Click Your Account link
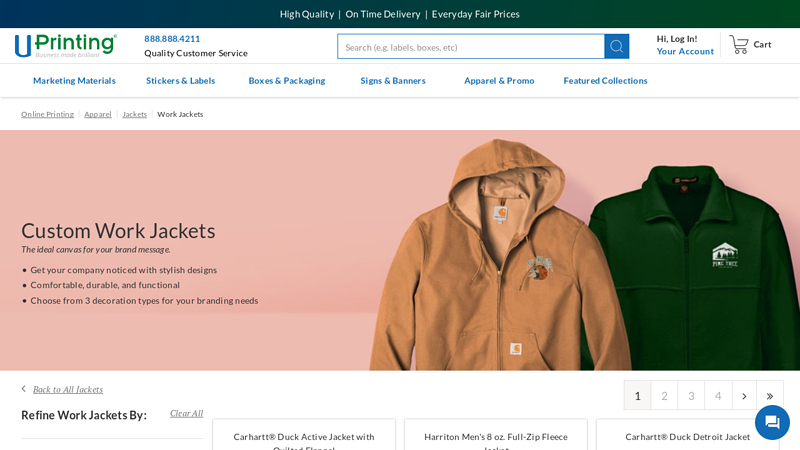The image size is (800, 450). tap(685, 51)
